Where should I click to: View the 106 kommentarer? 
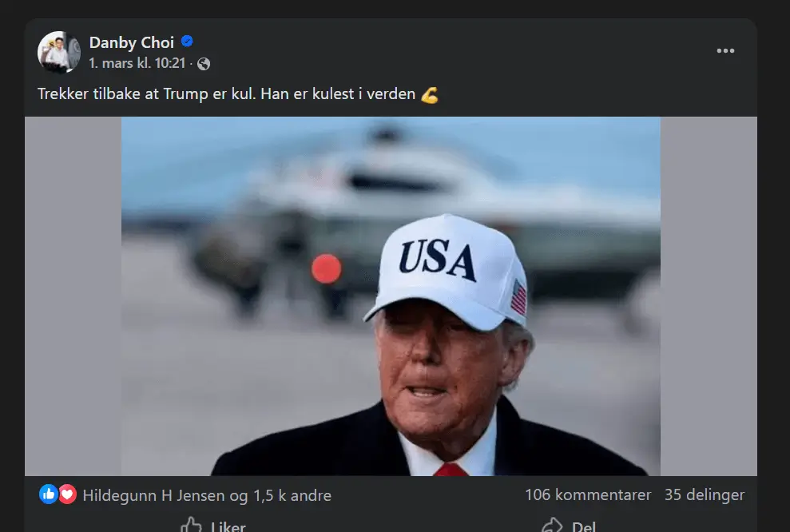pos(588,494)
